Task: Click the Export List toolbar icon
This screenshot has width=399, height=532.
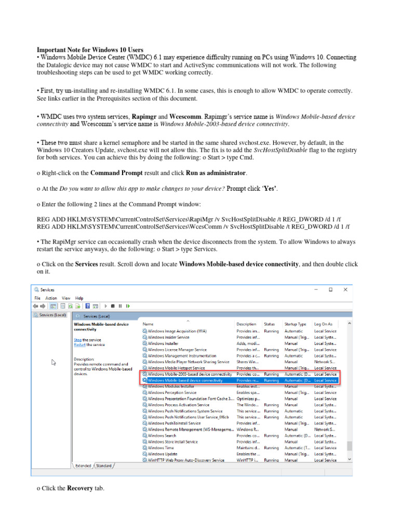Action: (x=78, y=306)
